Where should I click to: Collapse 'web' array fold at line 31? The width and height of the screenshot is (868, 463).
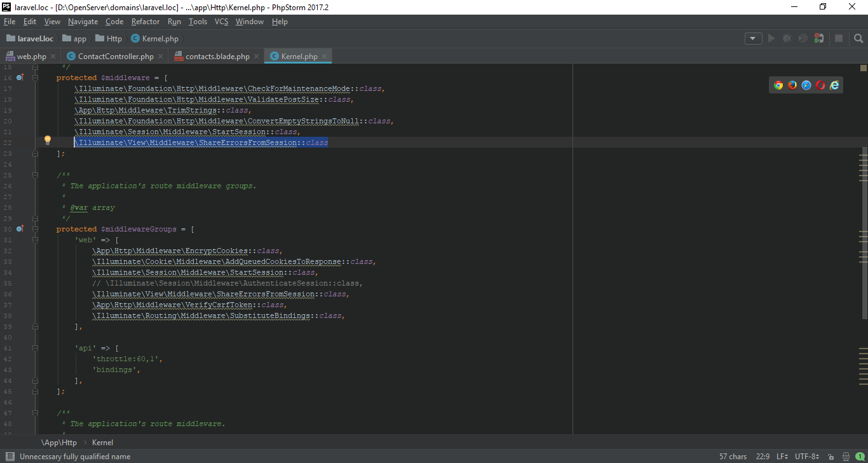35,240
